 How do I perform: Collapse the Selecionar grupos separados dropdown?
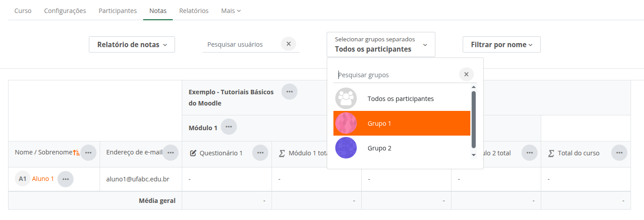(381, 44)
